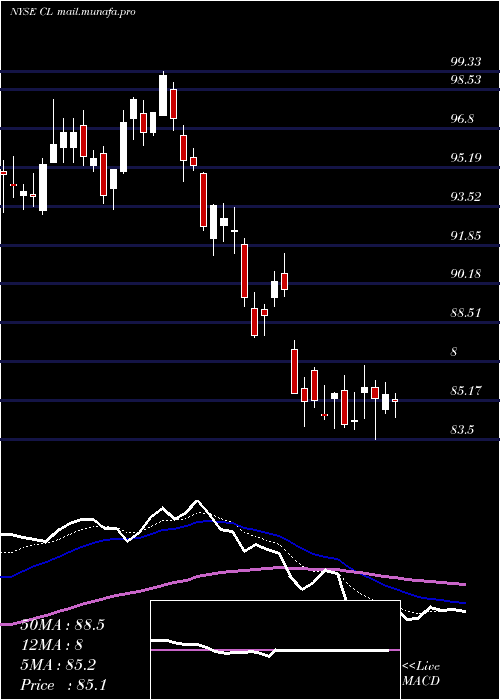Select the 85.17 price level label
The width and height of the screenshot is (500, 700).
(x=466, y=391)
